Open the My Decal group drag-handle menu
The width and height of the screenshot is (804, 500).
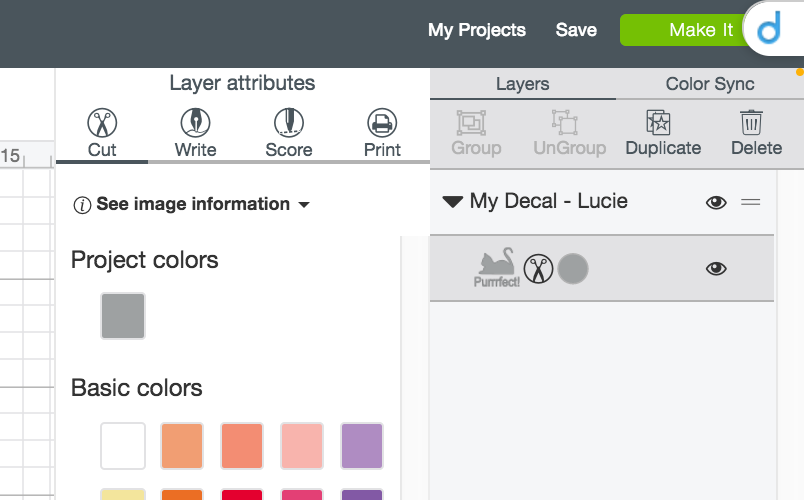coord(751,202)
